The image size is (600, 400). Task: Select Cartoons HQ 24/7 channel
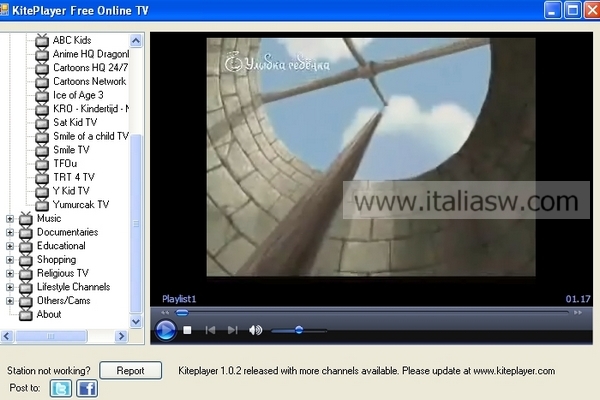(x=90, y=68)
